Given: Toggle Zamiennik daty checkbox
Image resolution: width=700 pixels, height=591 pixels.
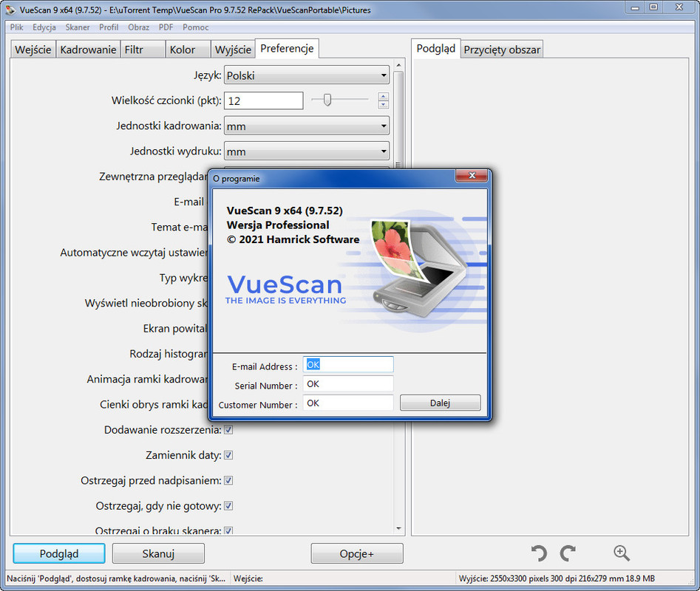Looking at the screenshot, I should click(x=228, y=455).
